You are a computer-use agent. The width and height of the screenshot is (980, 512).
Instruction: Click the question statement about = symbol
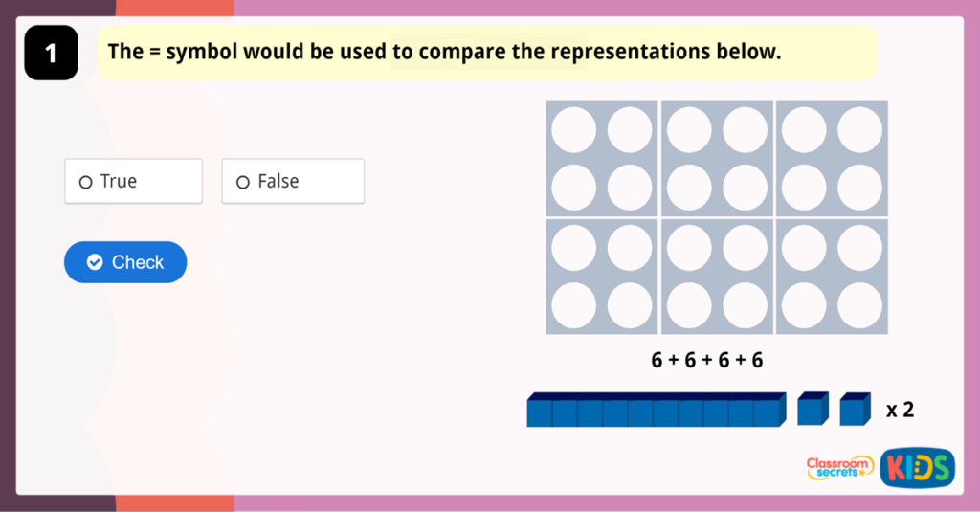pyautogui.click(x=445, y=52)
